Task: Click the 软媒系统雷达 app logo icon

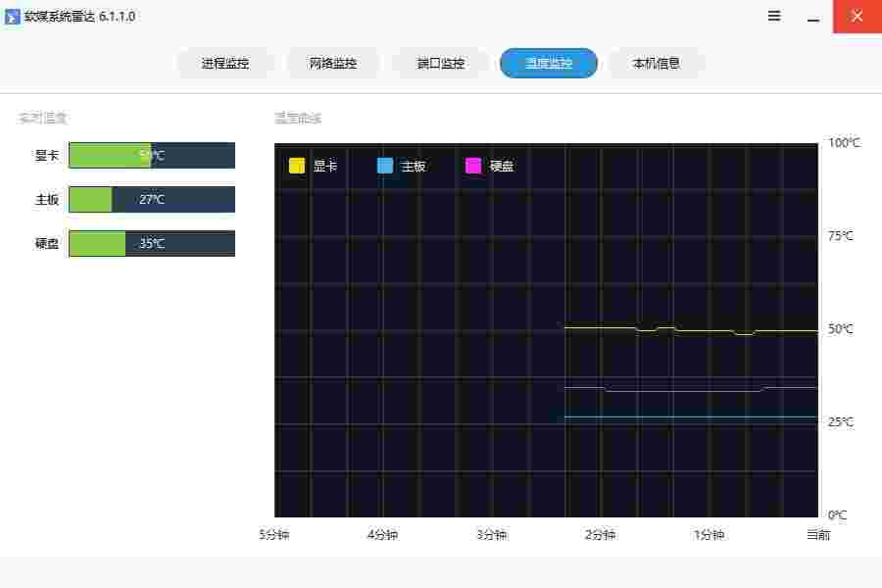Action: (x=14, y=16)
